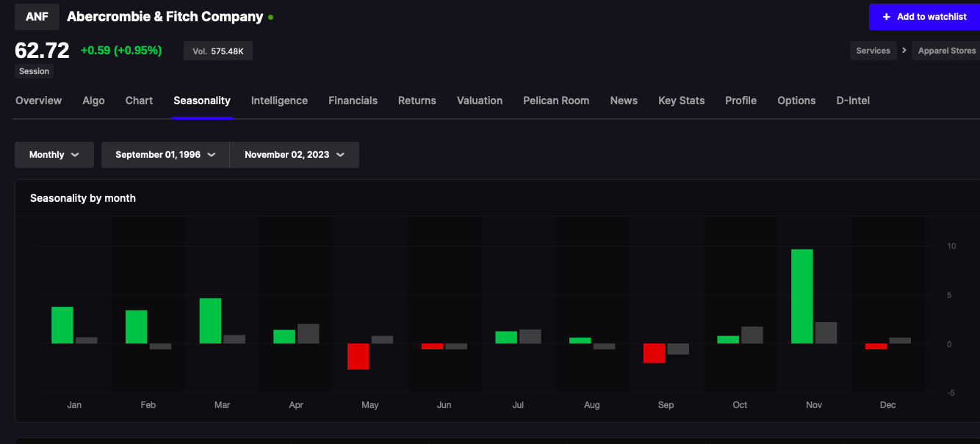Open the September 01, 1996 start date dropdown
This screenshot has height=444, width=980.
[165, 155]
